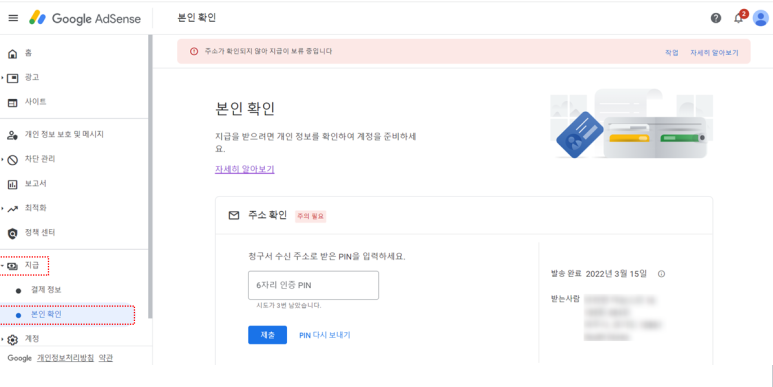The image size is (773, 387).
Task: Click the 최적화 trend icon
Action: pos(13,209)
